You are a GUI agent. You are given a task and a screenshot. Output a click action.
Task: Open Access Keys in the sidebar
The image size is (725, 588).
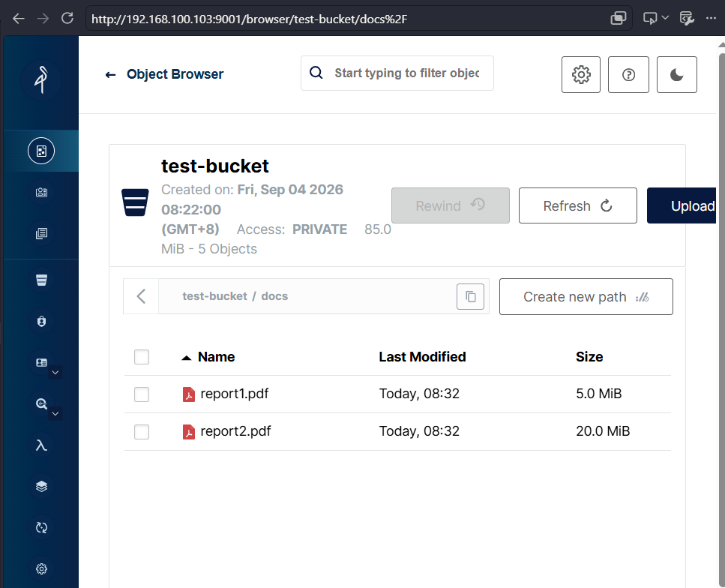41,192
